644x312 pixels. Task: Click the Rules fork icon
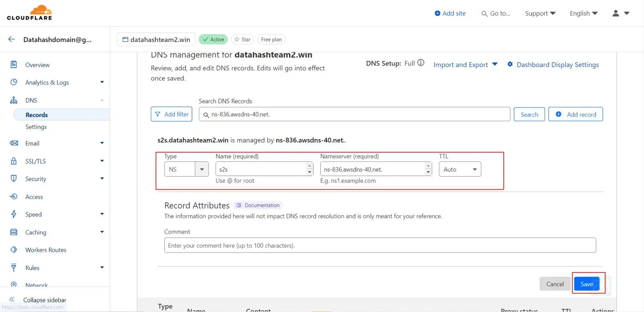[x=14, y=267]
